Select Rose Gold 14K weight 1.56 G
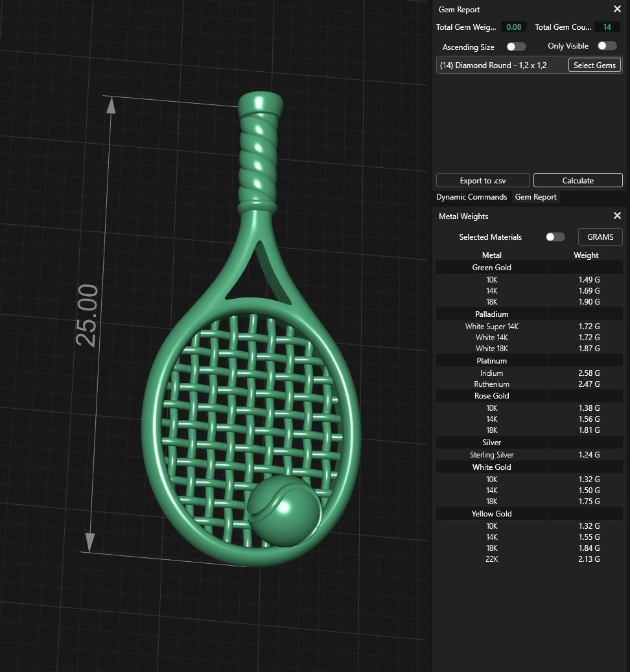The height and width of the screenshot is (672, 630). click(x=589, y=419)
